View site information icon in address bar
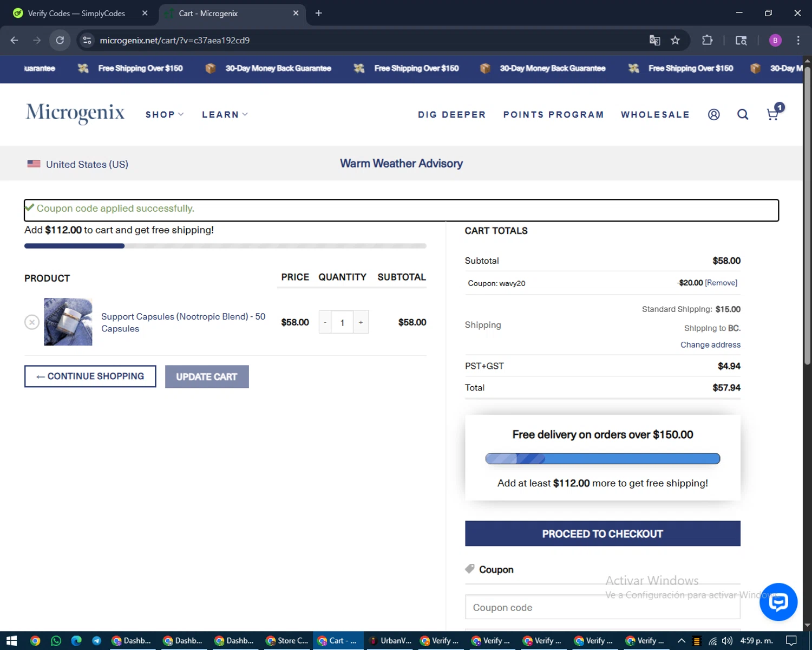 pyautogui.click(x=87, y=40)
